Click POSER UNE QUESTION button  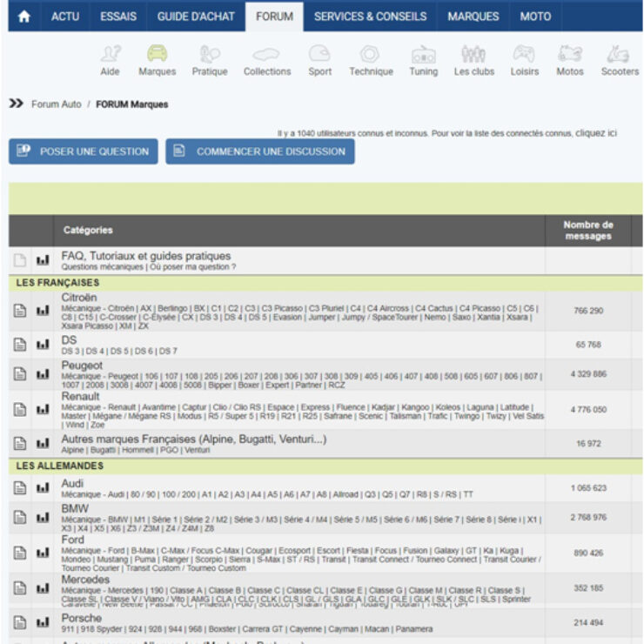pyautogui.click(x=84, y=151)
